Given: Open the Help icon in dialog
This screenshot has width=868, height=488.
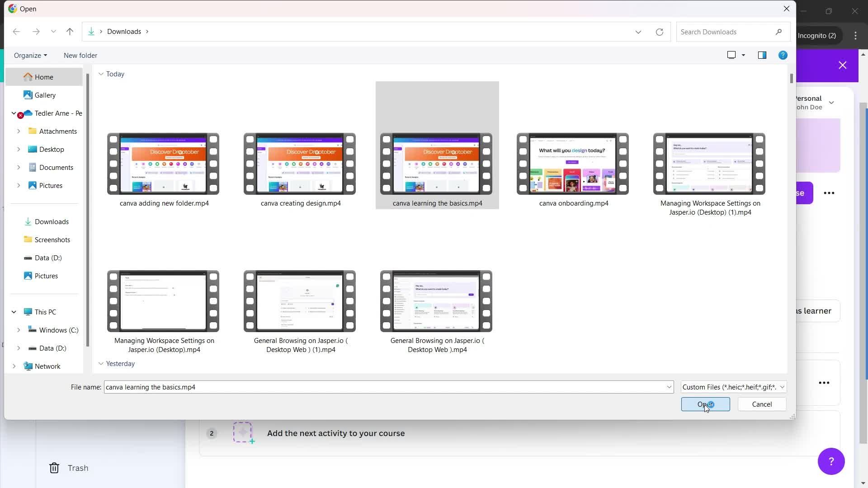Looking at the screenshot, I should point(783,55).
